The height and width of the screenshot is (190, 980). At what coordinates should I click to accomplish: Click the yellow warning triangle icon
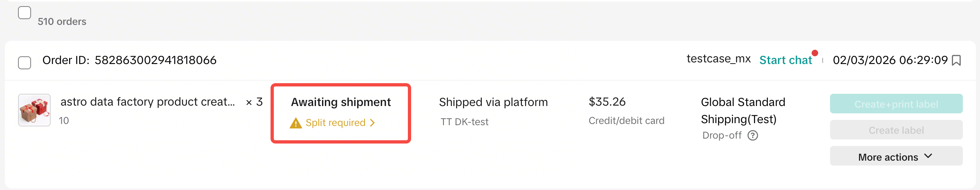pyautogui.click(x=295, y=123)
